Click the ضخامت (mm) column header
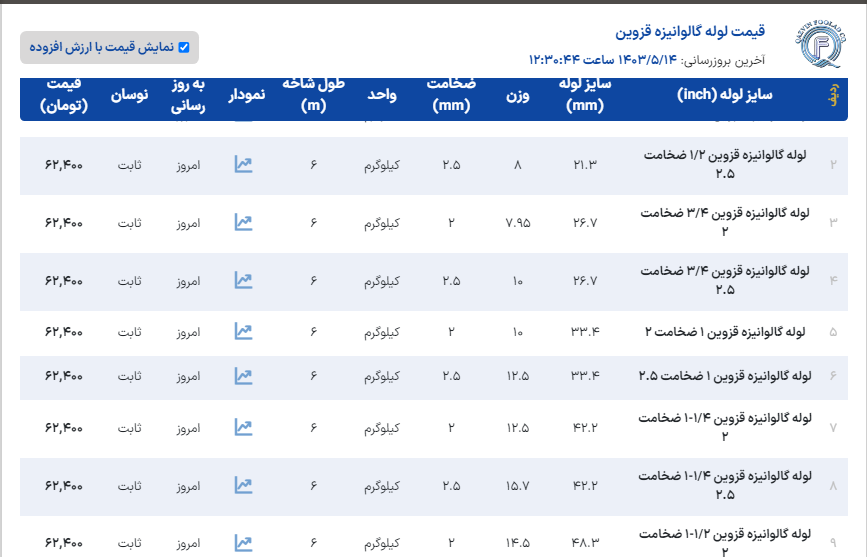The image size is (867, 557). pos(451,95)
